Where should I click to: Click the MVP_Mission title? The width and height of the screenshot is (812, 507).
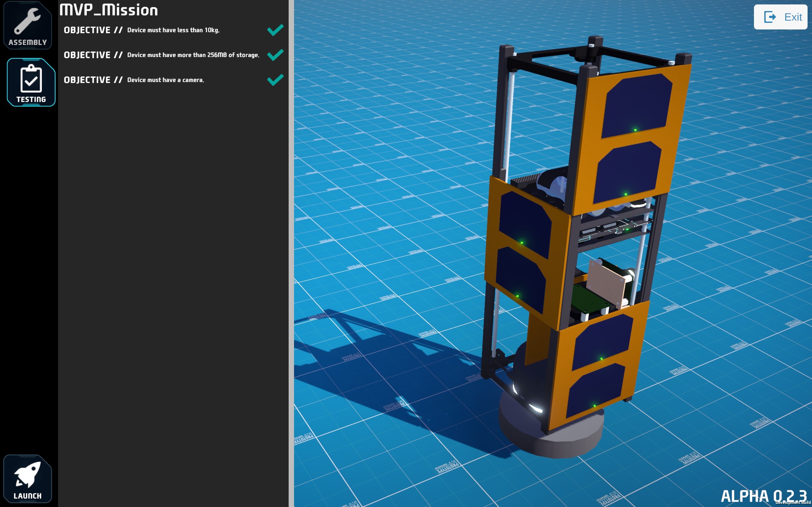point(108,10)
